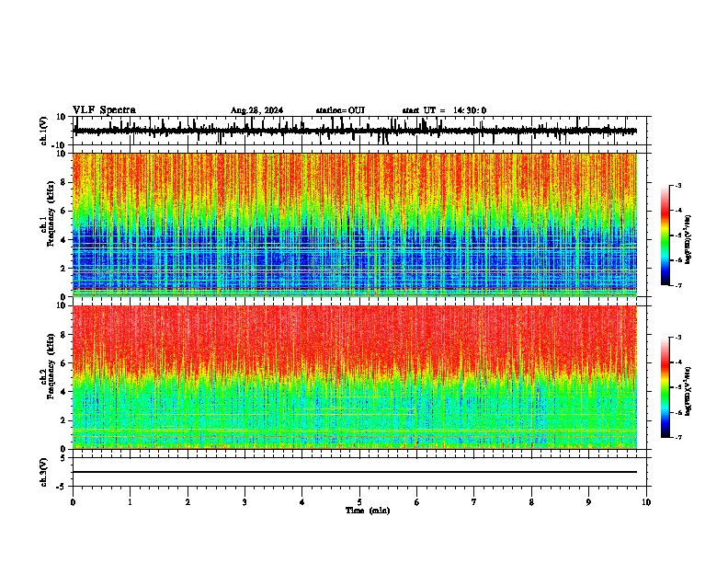
Task: Click the ch.1 frequency tick label '8'
Action: 64,182
